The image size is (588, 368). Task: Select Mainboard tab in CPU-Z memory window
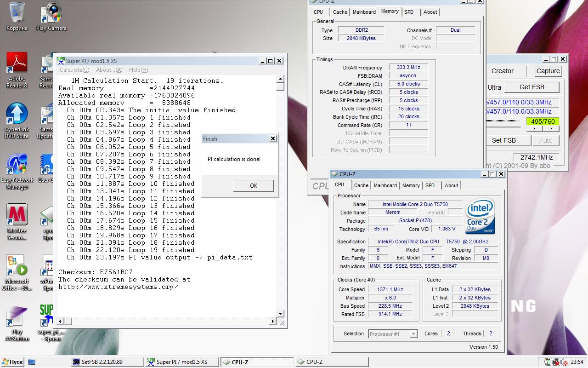tap(364, 12)
